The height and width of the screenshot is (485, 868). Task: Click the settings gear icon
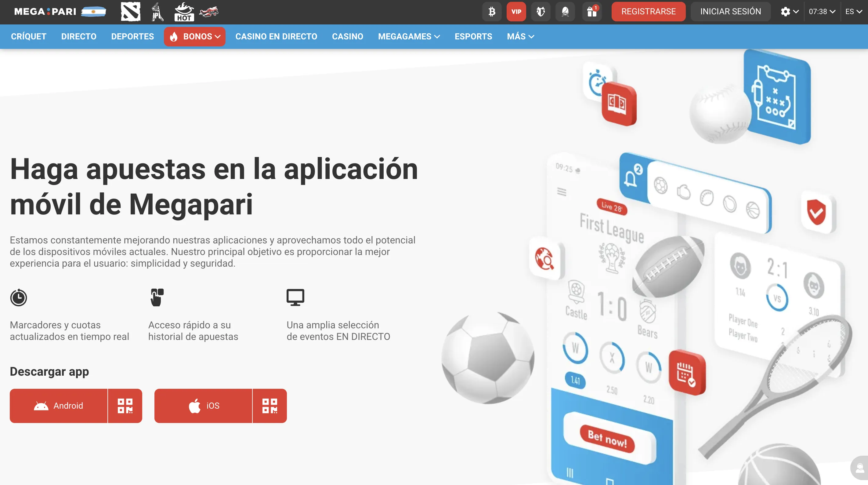tap(787, 12)
